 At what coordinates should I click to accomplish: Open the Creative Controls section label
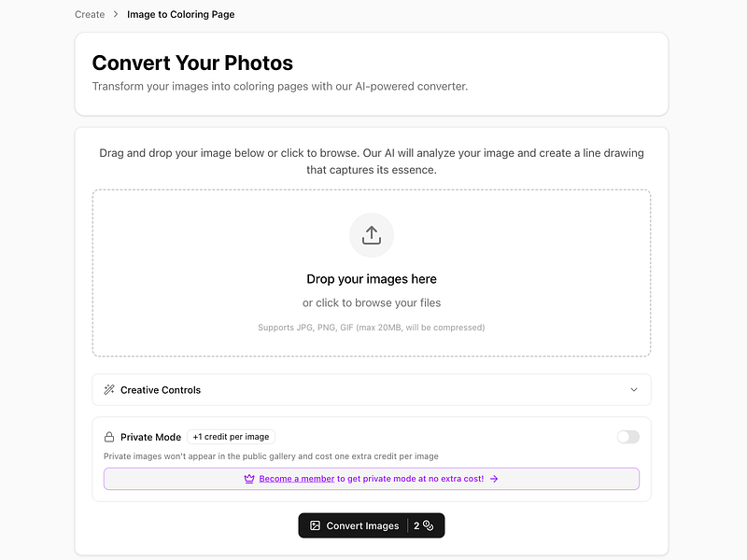pyautogui.click(x=161, y=390)
